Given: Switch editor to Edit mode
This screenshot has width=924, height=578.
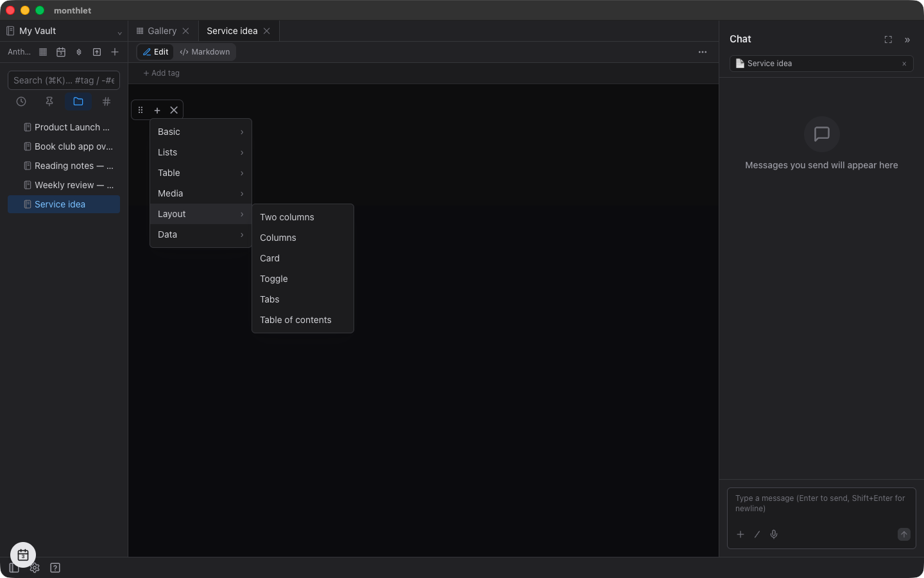Looking at the screenshot, I should pyautogui.click(x=156, y=52).
